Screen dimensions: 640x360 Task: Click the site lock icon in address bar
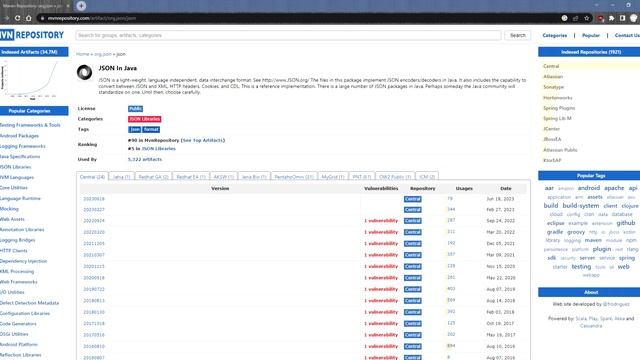[x=42, y=18]
